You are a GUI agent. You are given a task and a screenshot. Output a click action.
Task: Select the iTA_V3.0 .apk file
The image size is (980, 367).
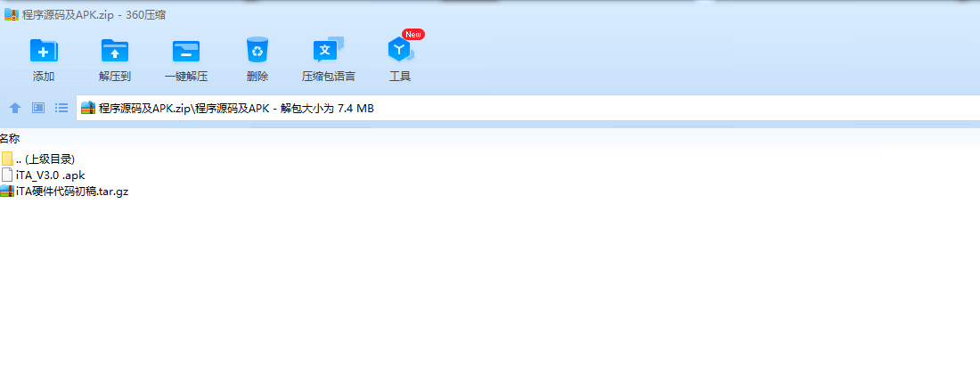coord(43,175)
